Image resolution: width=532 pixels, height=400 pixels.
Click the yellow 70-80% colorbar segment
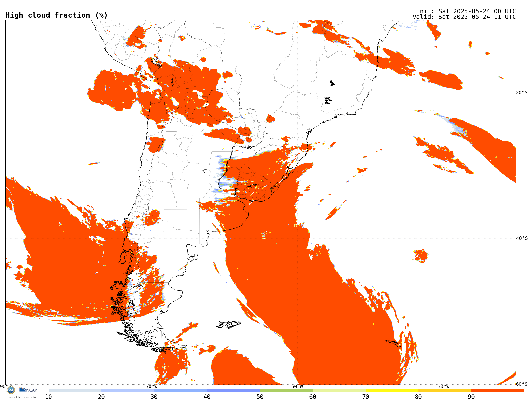coord(392,391)
